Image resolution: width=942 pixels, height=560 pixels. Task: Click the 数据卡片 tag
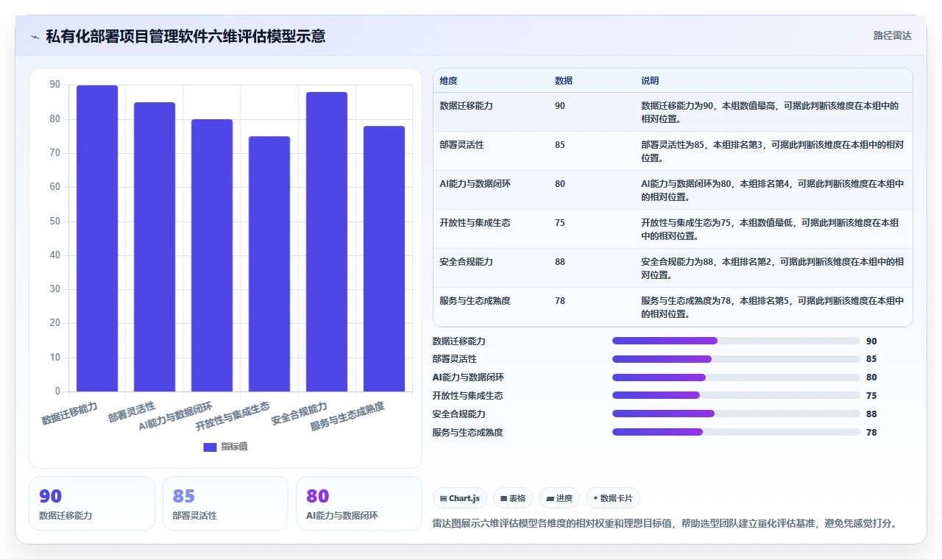[x=613, y=498]
